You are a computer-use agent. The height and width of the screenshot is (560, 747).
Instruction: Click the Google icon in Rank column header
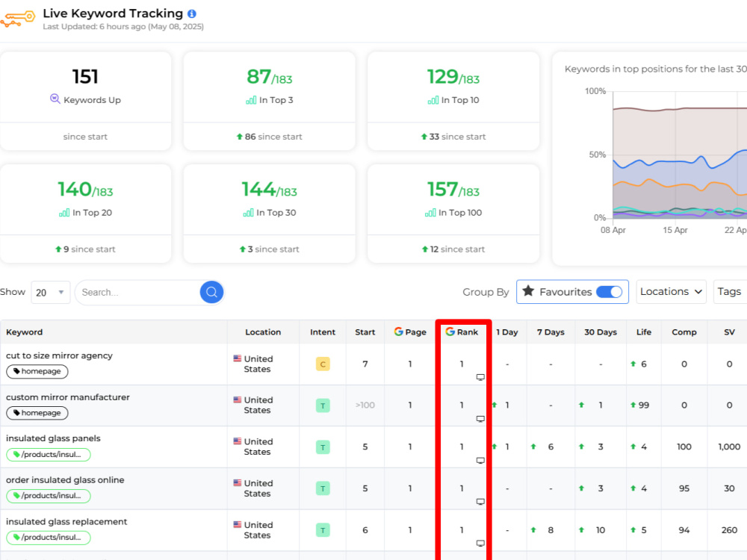point(450,332)
